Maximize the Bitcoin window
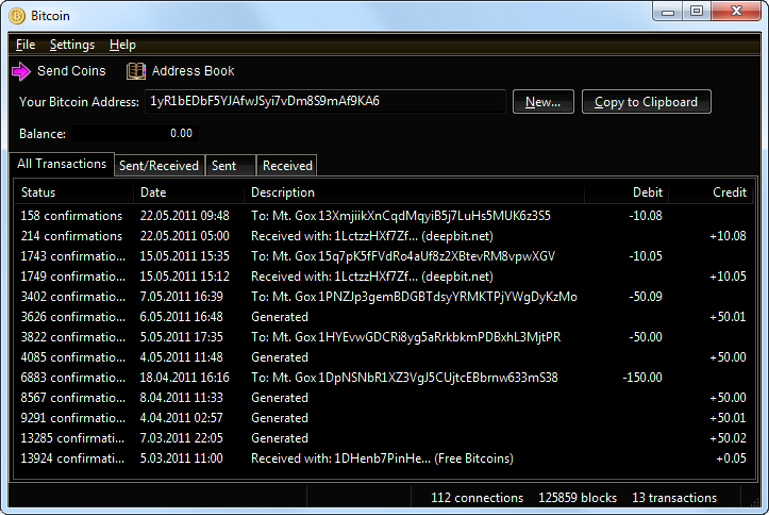The image size is (769, 515). [696, 12]
